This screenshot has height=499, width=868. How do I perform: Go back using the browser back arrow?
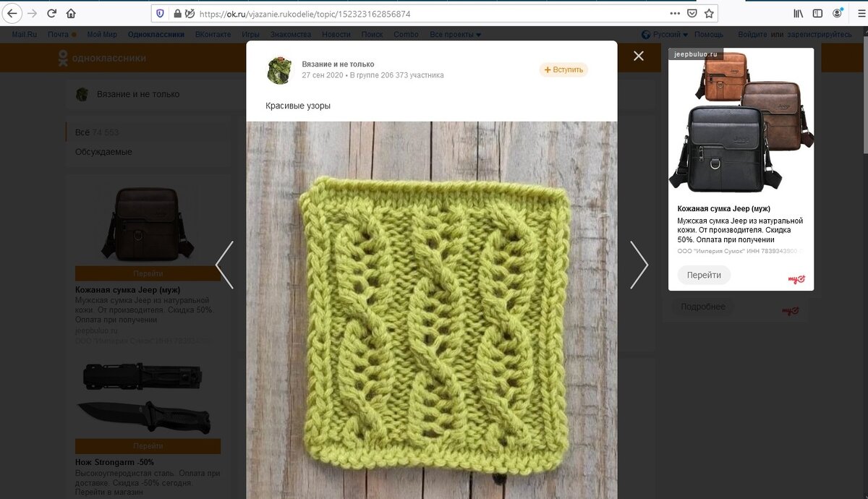[x=12, y=13]
